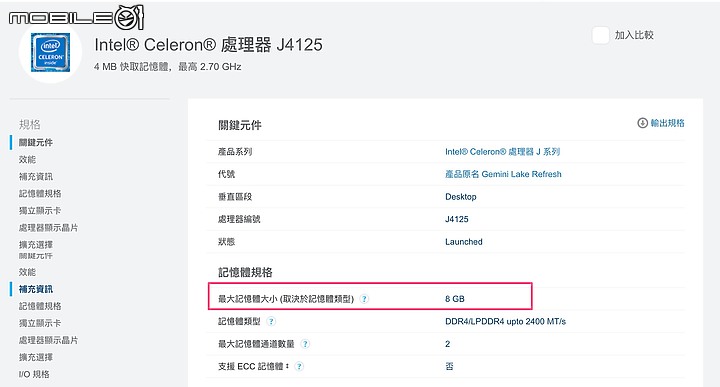This screenshot has height=387, width=720.
Task: Click the Mobile01 watermark logo
Action: click(x=76, y=17)
